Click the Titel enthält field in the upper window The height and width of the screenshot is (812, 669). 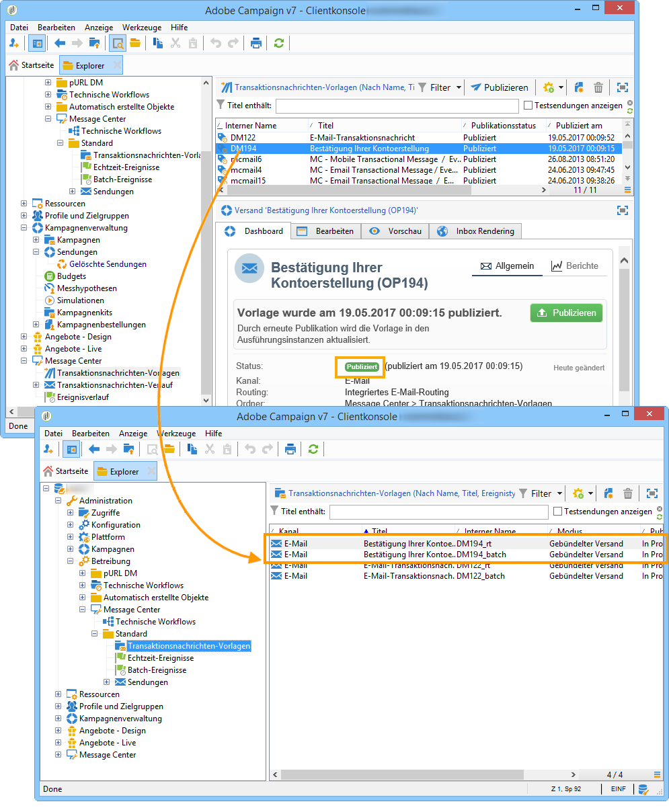pos(397,106)
